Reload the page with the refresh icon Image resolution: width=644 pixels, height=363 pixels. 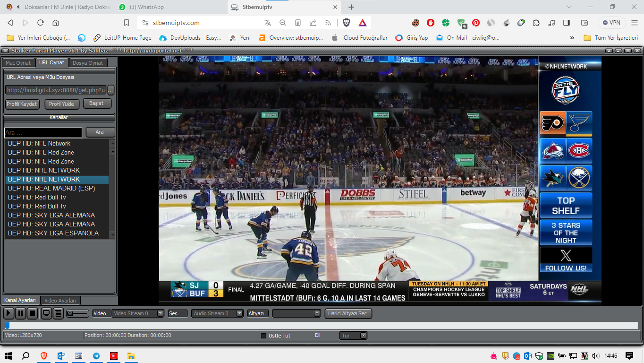41,23
